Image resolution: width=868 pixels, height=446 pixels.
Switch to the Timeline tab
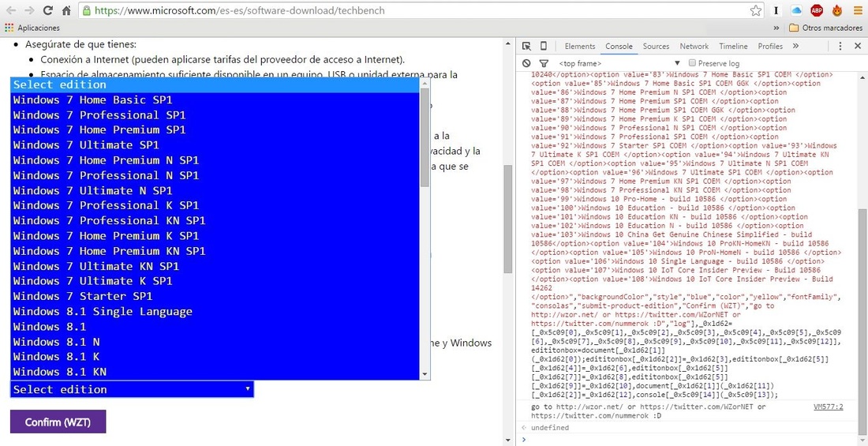733,46
